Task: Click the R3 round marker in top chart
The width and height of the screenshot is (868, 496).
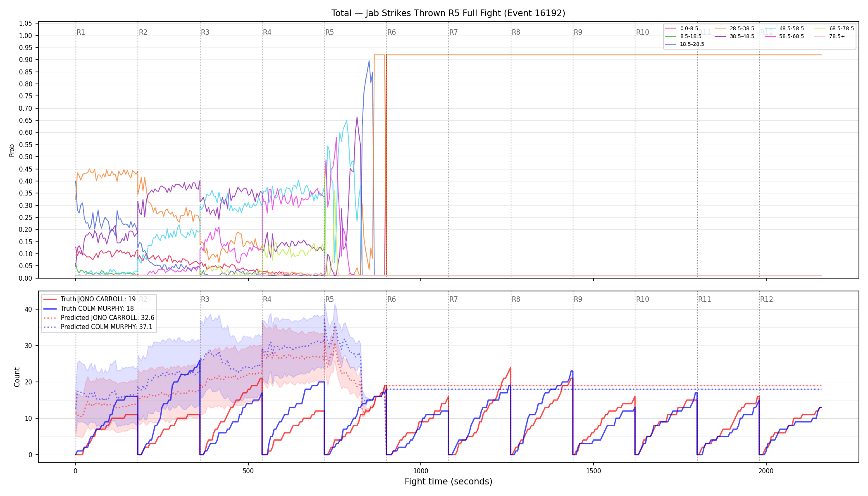Action: [x=205, y=32]
